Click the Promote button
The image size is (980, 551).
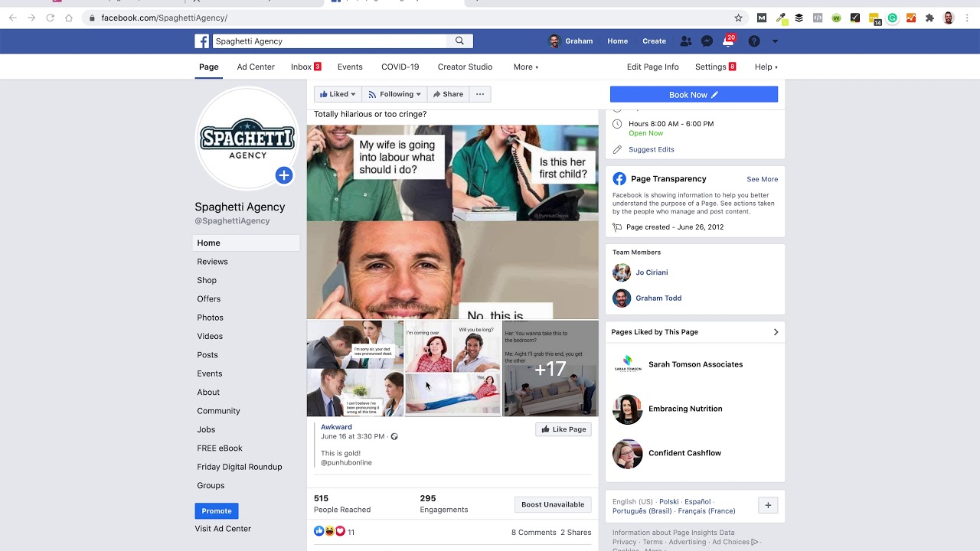[217, 510]
